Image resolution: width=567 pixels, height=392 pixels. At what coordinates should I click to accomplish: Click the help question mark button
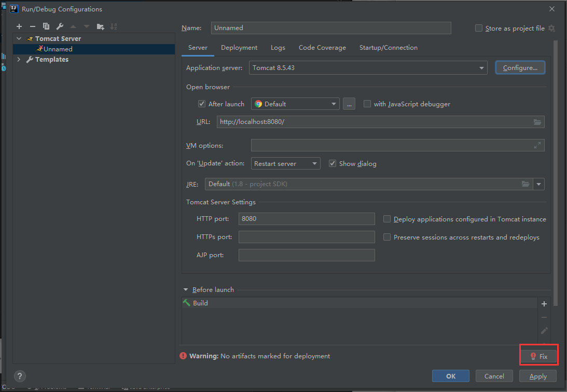[x=20, y=376]
